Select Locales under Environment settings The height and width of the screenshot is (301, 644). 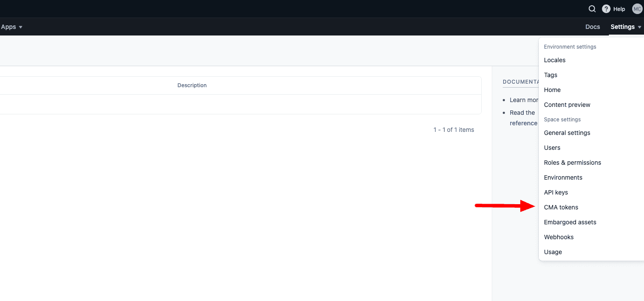(555, 60)
